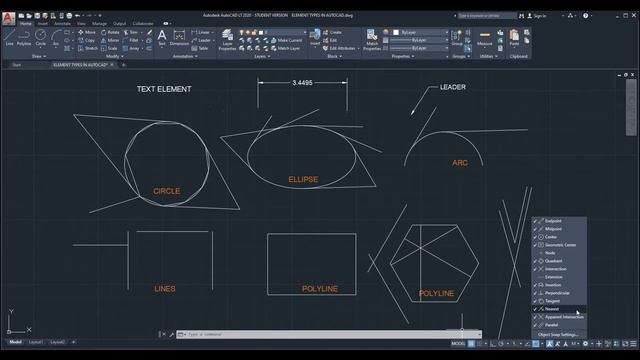This screenshot has height=360, width=640.
Task: Click the Match Layer button
Action: pos(286,48)
